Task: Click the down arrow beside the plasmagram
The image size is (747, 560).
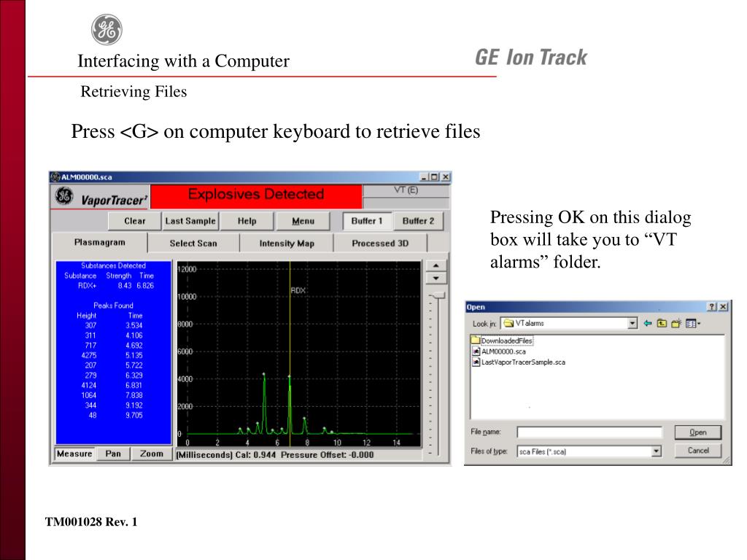Action: [436, 278]
